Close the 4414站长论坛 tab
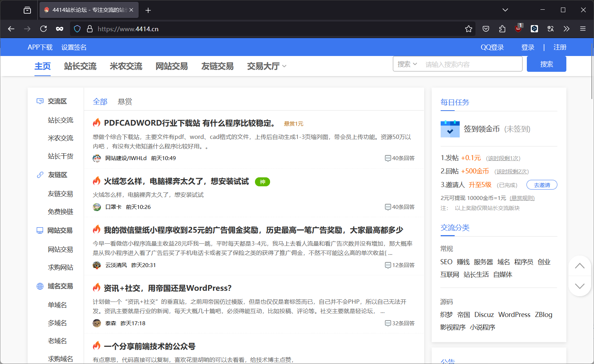The width and height of the screenshot is (594, 364). click(131, 10)
